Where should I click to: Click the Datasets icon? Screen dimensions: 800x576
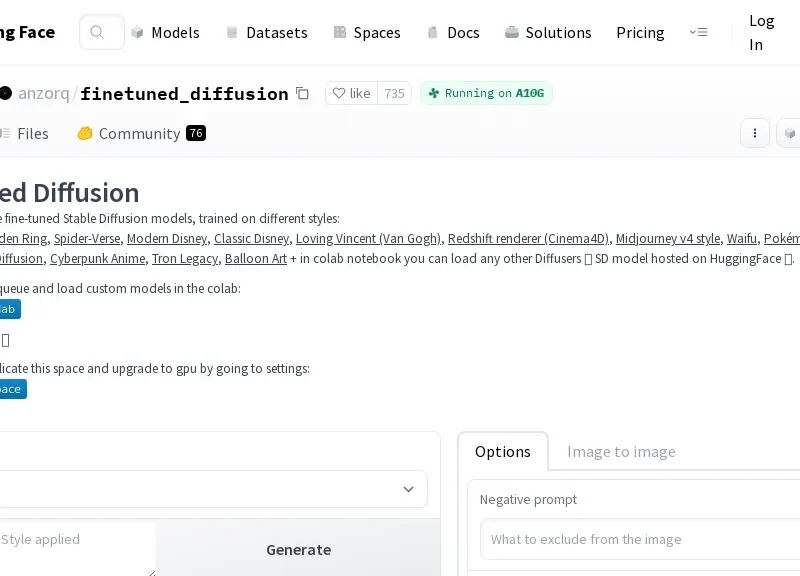pos(232,33)
